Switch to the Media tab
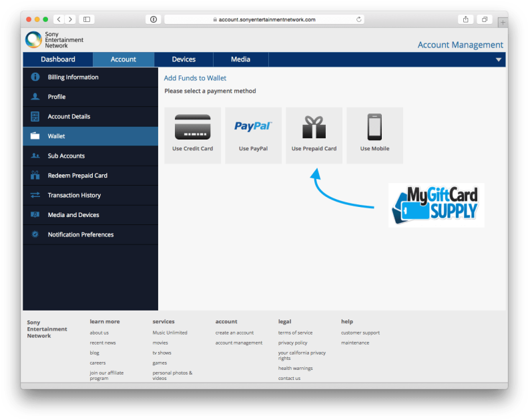Viewport: 528px width, 420px height. coord(240,59)
